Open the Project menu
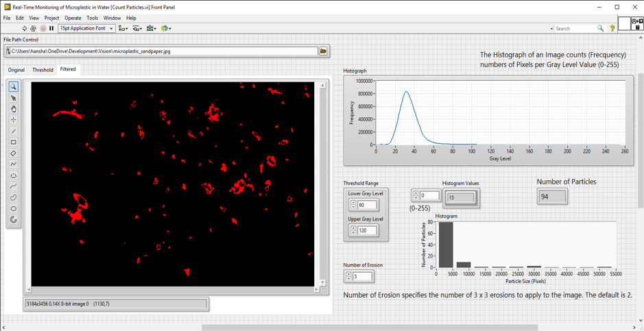The image size is (644, 331). [51, 18]
